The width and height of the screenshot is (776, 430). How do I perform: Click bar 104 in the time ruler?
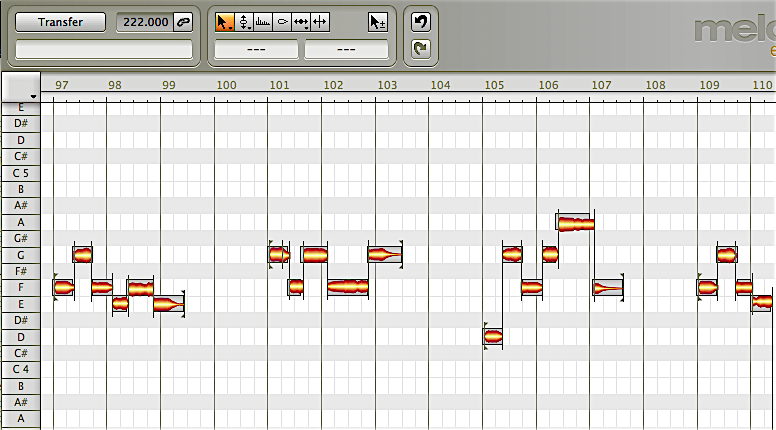(440, 85)
